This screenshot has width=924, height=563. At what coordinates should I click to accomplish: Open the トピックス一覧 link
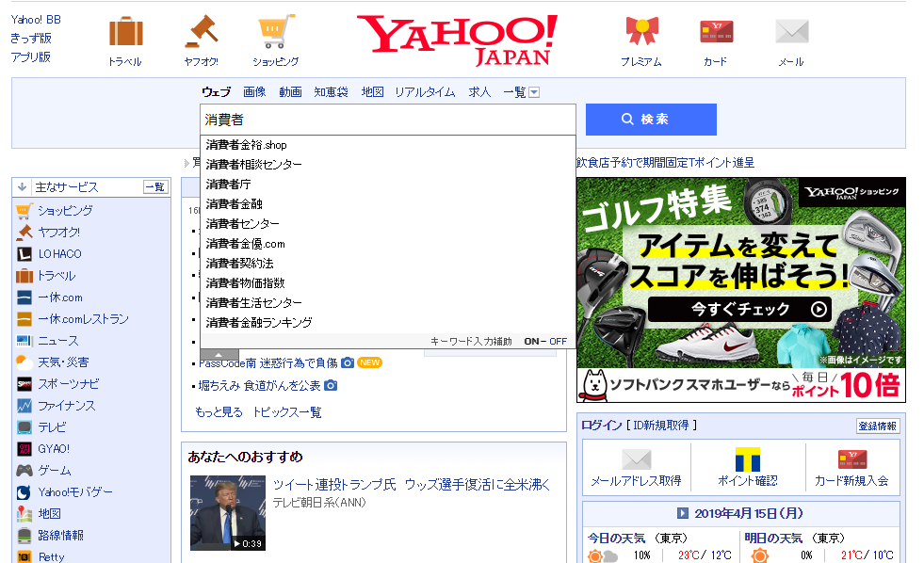tap(287, 412)
